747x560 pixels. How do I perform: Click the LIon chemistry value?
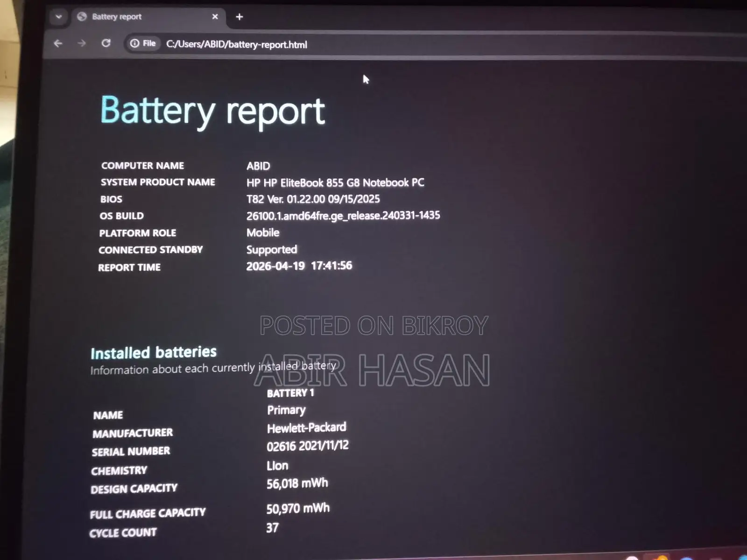277,466
